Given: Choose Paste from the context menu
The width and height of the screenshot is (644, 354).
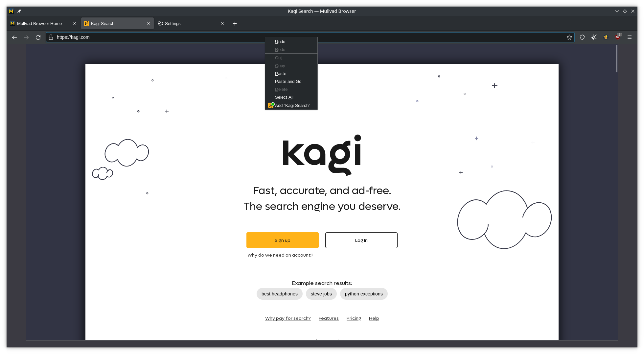Looking at the screenshot, I should (x=291, y=73).
